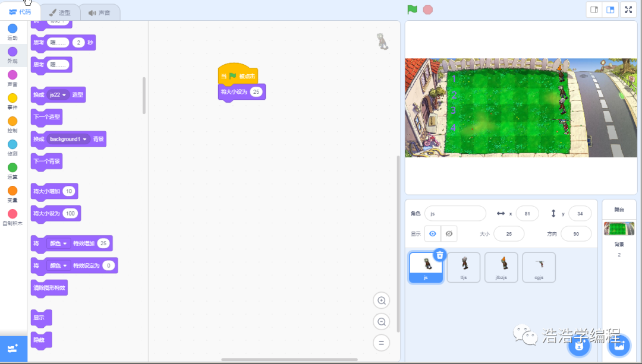
Task: Open 颜色 dropdown in 特效增加 block
Action: point(58,243)
